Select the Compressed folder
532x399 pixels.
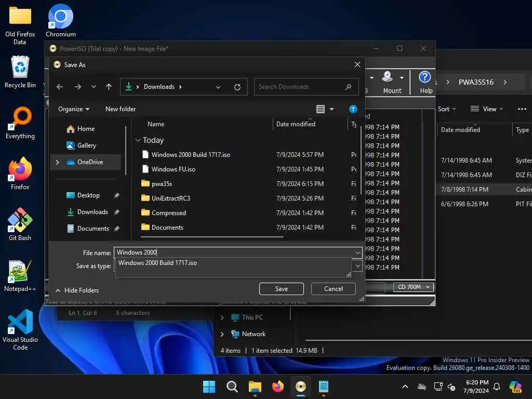(169, 213)
